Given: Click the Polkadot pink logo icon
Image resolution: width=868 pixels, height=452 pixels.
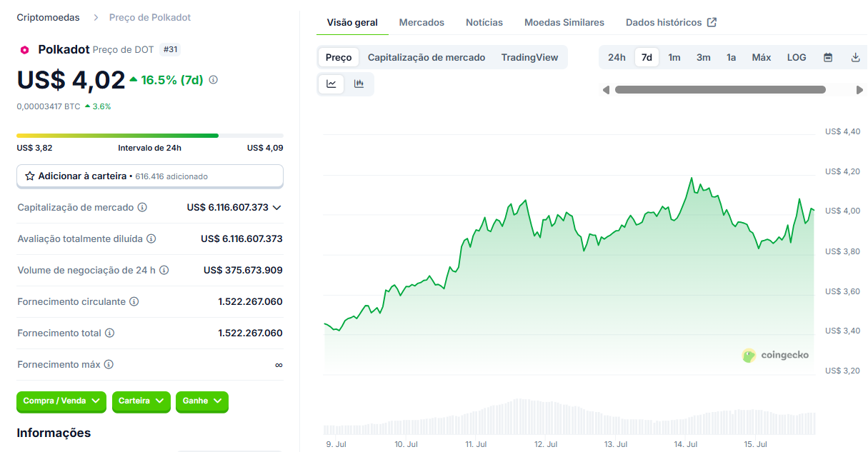Looking at the screenshot, I should click(x=24, y=50).
